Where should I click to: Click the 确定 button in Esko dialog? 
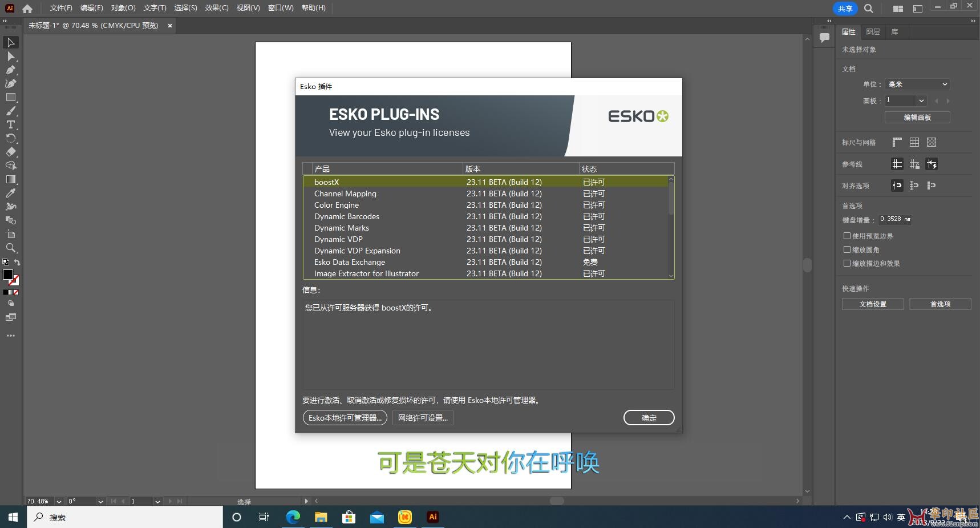[x=649, y=418]
